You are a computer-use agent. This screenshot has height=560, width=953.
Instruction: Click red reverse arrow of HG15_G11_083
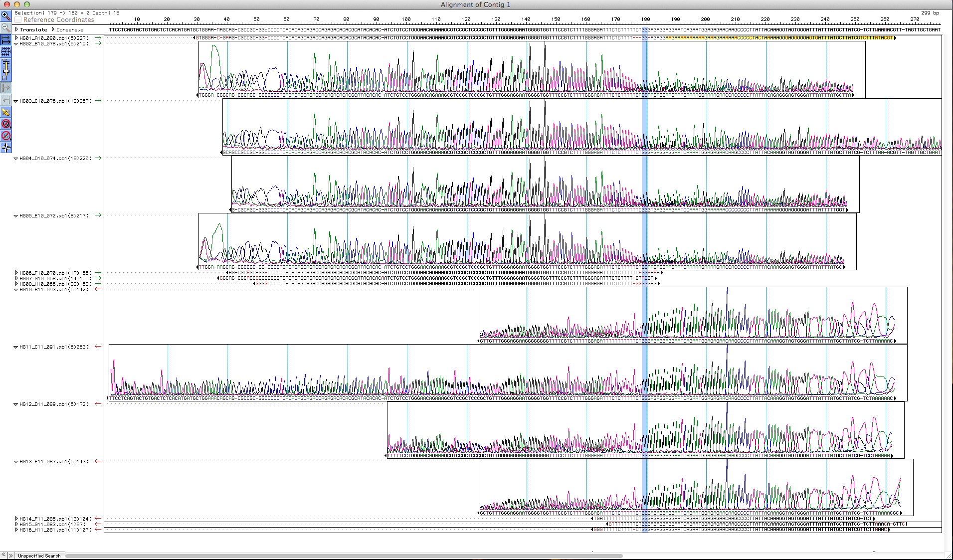point(98,524)
